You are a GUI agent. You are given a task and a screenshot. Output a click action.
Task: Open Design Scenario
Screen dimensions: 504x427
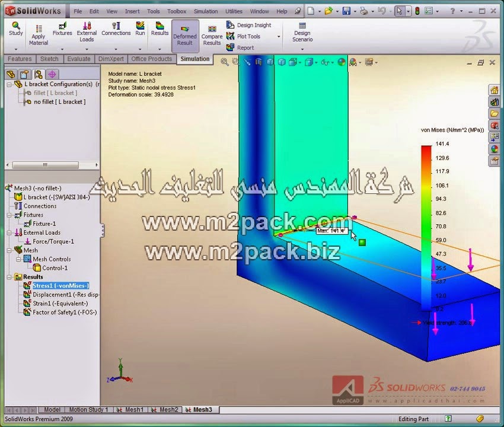tap(302, 32)
